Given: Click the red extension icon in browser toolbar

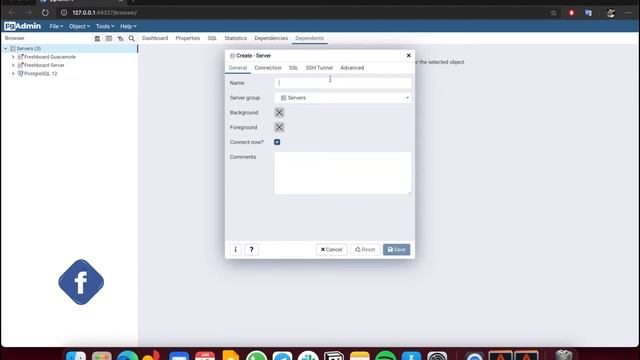Looking at the screenshot, I should pyautogui.click(x=571, y=13).
